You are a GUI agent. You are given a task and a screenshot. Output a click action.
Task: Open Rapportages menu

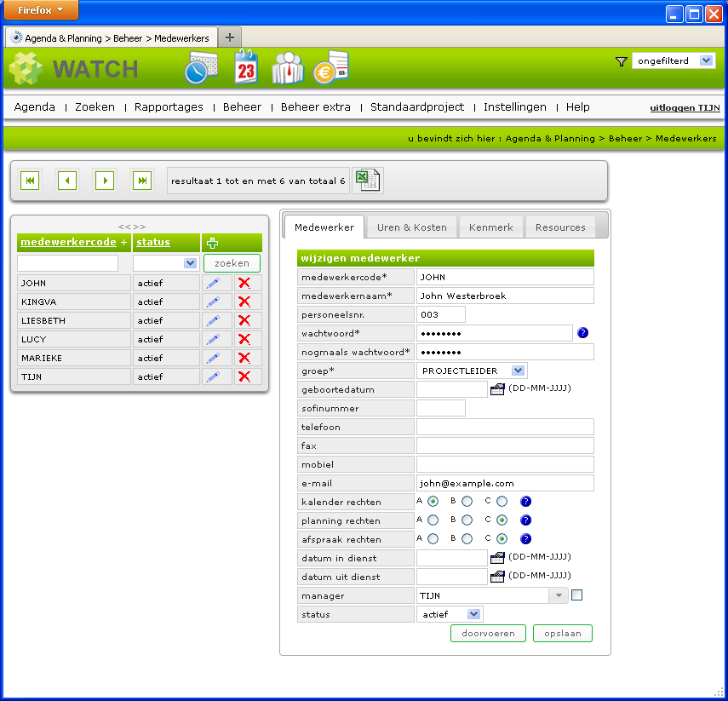169,106
